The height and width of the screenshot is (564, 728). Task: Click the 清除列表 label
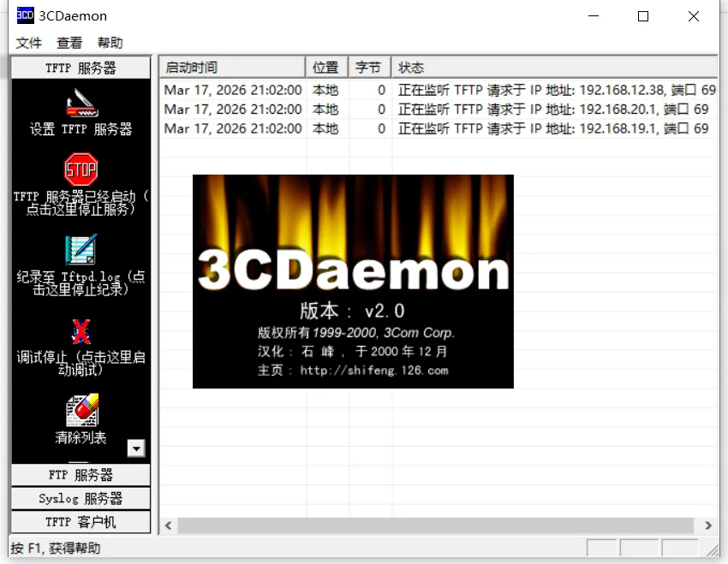81,437
